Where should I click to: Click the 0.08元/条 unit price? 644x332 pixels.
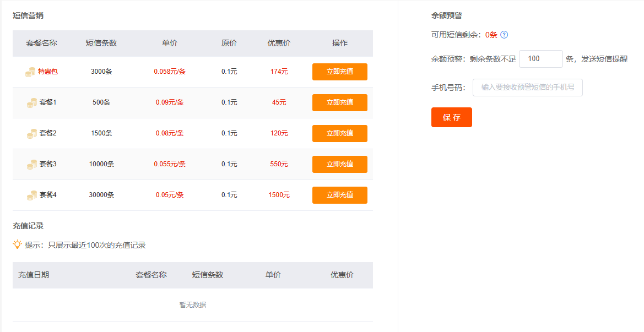[x=170, y=133]
